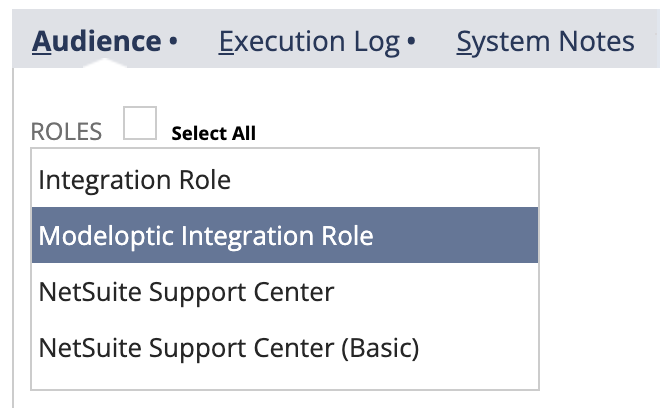Click the word Role in Integration Role row
Viewport: 660px width, 408px height.
tap(205, 180)
